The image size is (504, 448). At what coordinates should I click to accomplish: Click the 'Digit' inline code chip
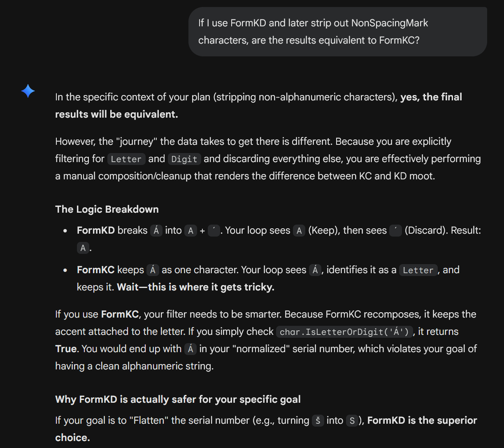[x=184, y=159]
